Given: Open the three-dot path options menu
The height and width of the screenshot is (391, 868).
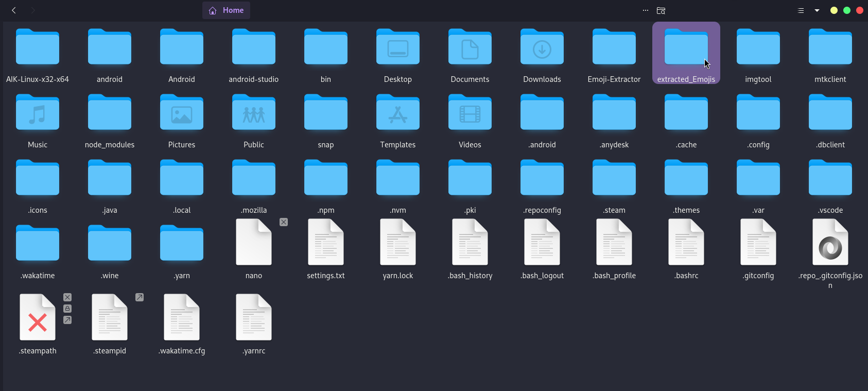Looking at the screenshot, I should pos(645,10).
